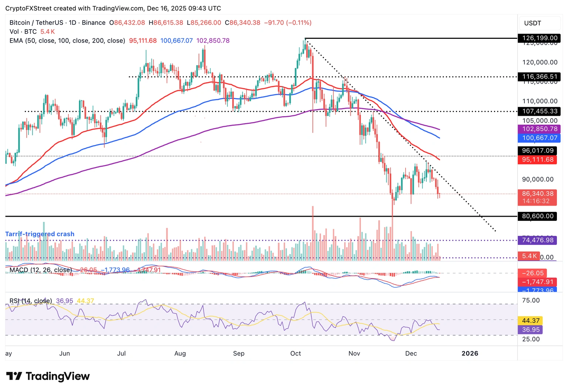The width and height of the screenshot is (568, 392).
Task: Click the yellow 44.37 RSI value tag
Action: click(531, 321)
